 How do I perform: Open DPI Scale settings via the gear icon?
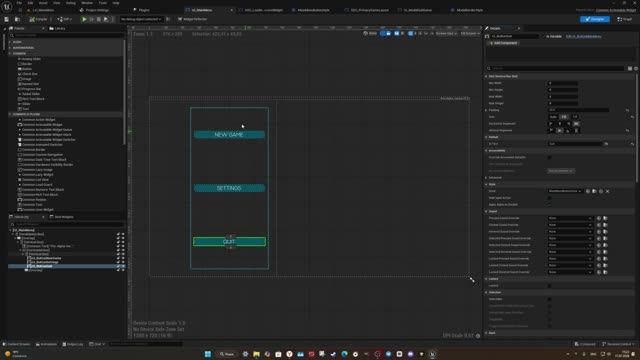click(478, 336)
